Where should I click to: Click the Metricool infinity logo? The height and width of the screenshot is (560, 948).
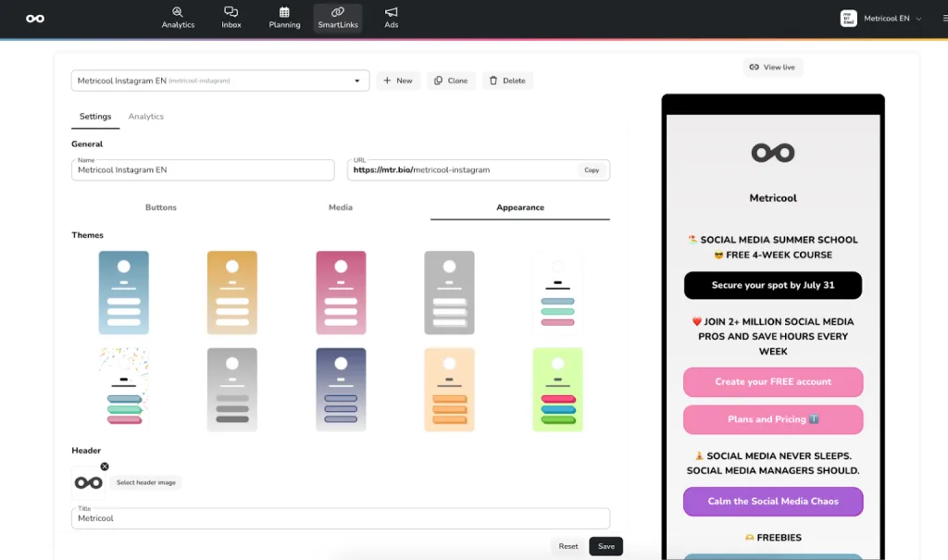[35, 19]
